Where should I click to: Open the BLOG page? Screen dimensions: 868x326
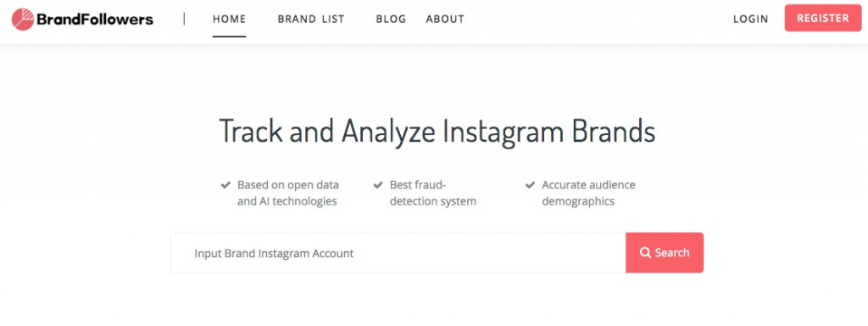[391, 19]
